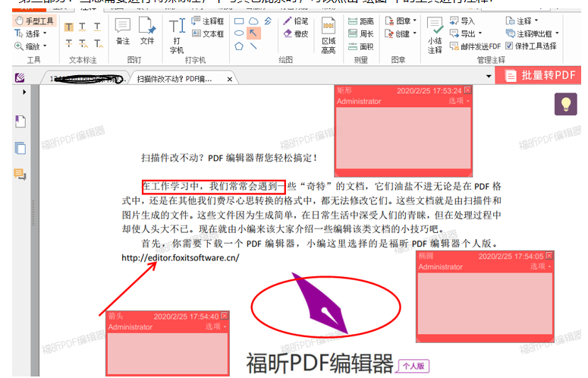Open 小结注释 summarize comments
The height and width of the screenshot is (378, 588).
(435, 36)
